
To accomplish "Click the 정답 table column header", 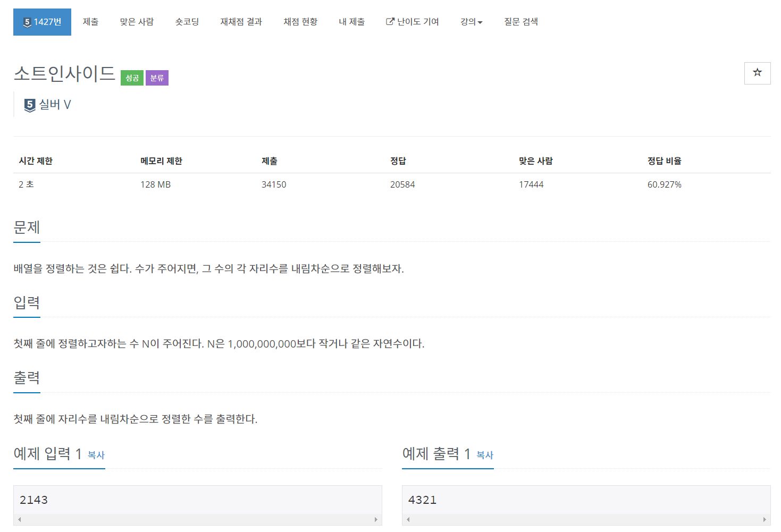I will 398,161.
